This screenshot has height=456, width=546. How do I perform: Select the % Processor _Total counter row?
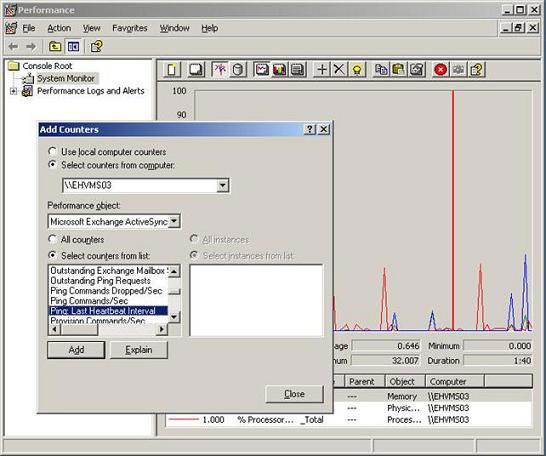349,420
